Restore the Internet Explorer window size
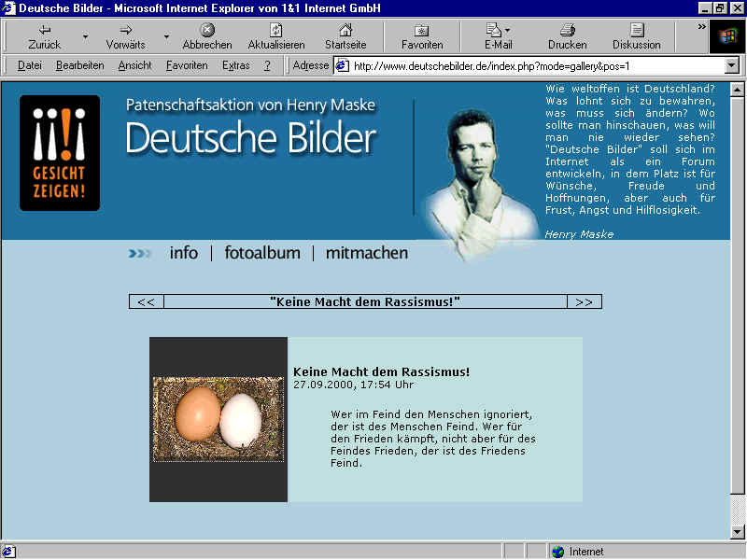Image resolution: width=747 pixels, height=560 pixels. (720, 8)
